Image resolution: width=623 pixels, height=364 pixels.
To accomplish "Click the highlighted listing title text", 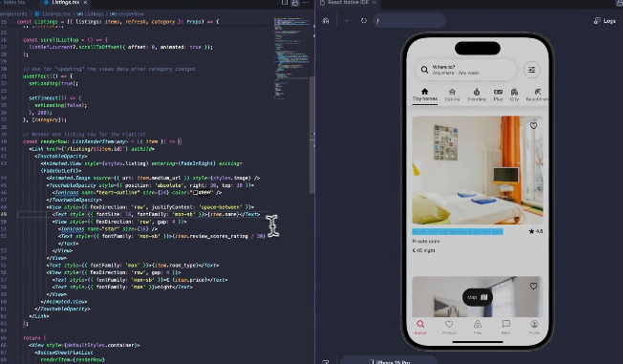I will 458,231.
